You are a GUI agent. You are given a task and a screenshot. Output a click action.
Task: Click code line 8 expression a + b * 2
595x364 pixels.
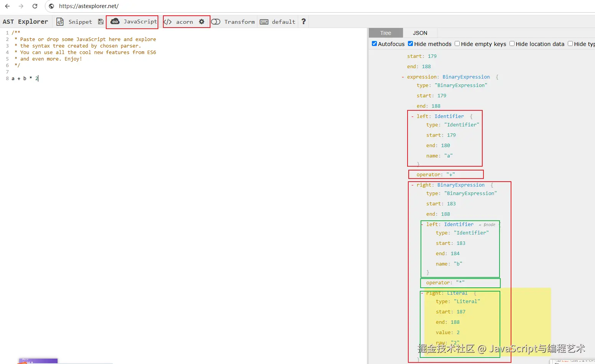tap(25, 79)
